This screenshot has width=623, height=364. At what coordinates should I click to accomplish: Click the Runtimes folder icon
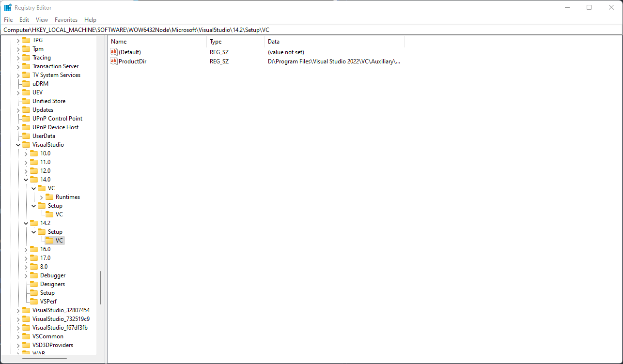coord(50,197)
